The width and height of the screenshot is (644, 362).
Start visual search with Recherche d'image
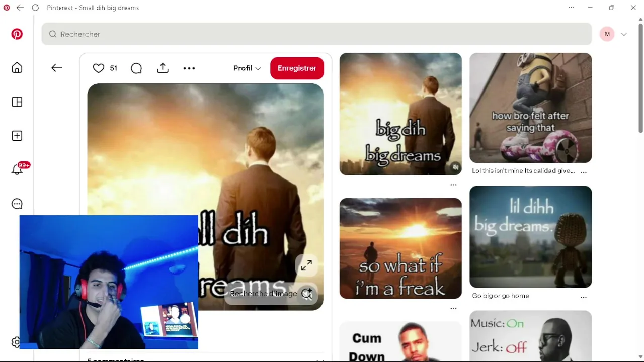point(271,294)
